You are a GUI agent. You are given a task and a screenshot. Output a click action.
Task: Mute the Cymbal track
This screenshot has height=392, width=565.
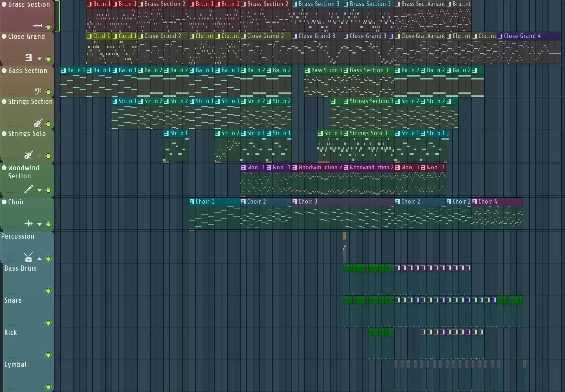pyautogui.click(x=48, y=387)
